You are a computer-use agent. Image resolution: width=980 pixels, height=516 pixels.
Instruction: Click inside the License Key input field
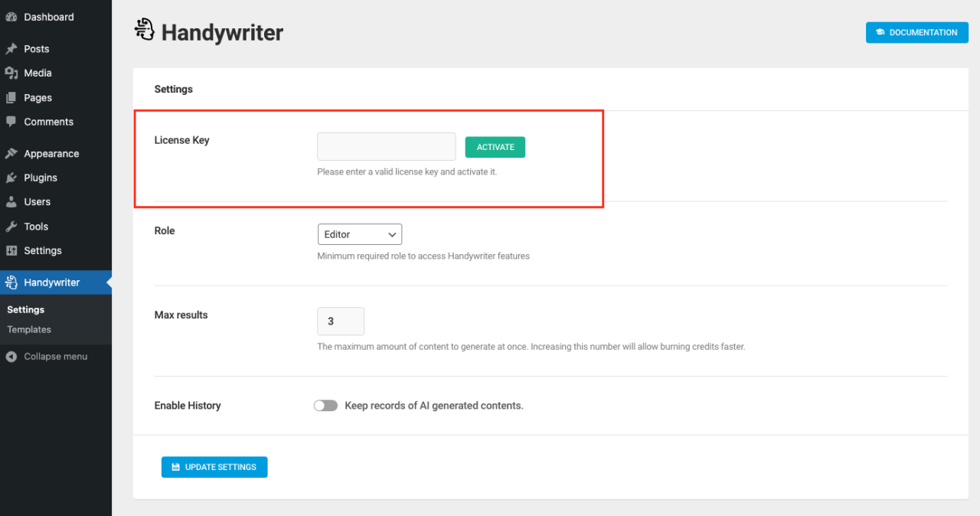(x=386, y=146)
